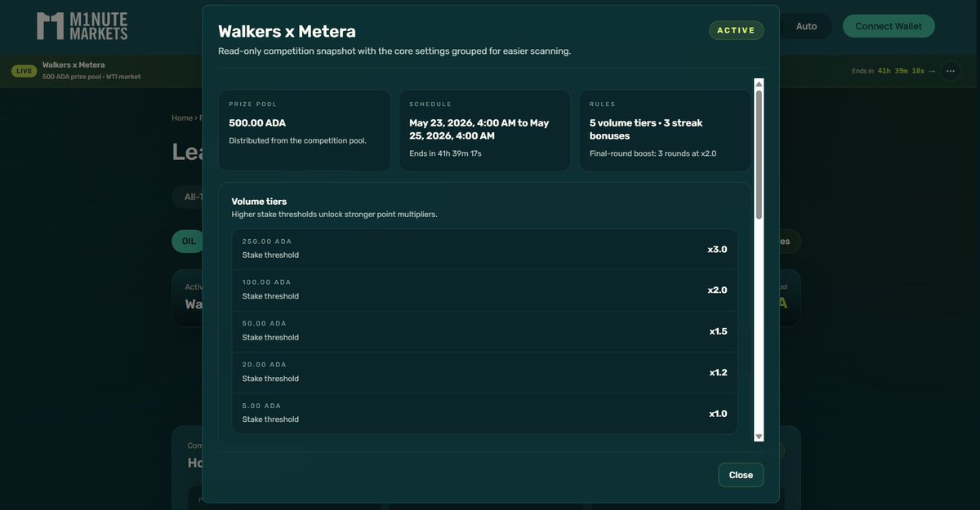Click the ACTIVE status badge
Image resolution: width=980 pixels, height=510 pixels.
tap(736, 30)
